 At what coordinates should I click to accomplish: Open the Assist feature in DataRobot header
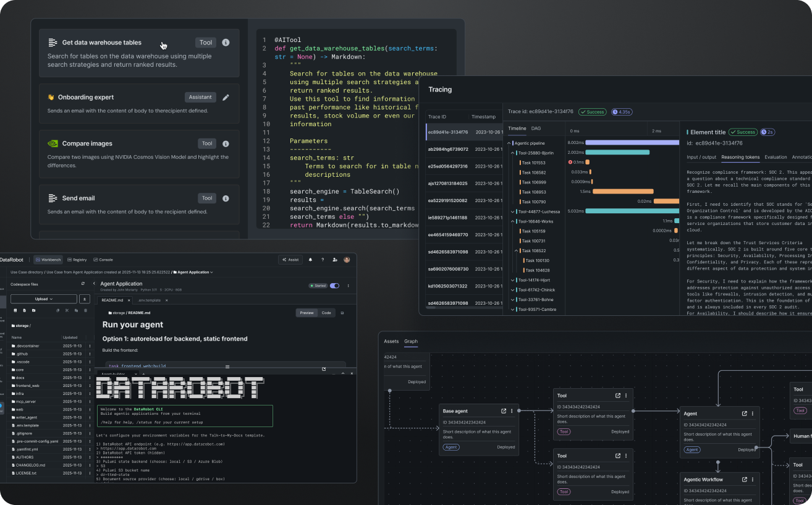pyautogui.click(x=290, y=260)
